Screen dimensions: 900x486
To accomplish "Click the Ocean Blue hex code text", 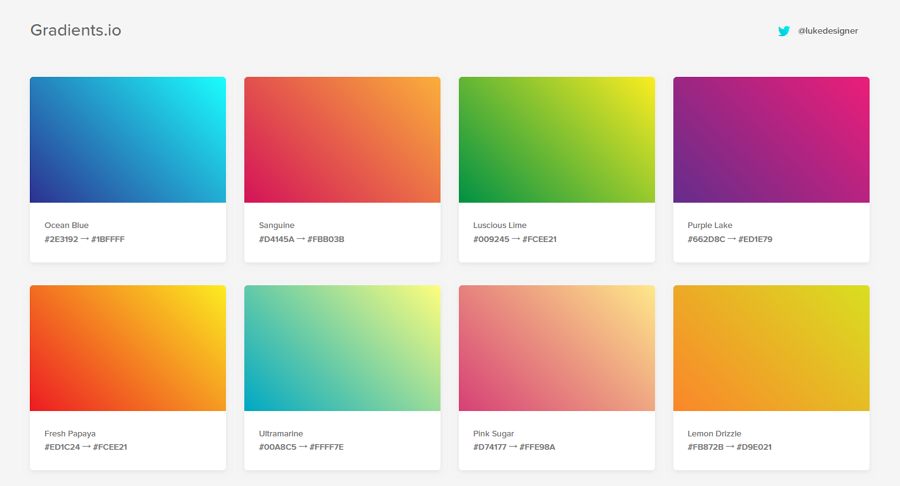I will [84, 239].
